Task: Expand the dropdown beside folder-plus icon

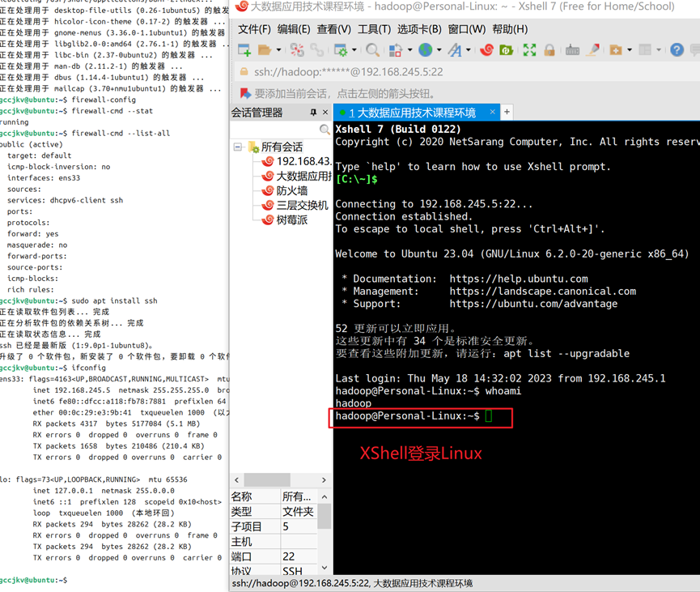Action: [630, 50]
